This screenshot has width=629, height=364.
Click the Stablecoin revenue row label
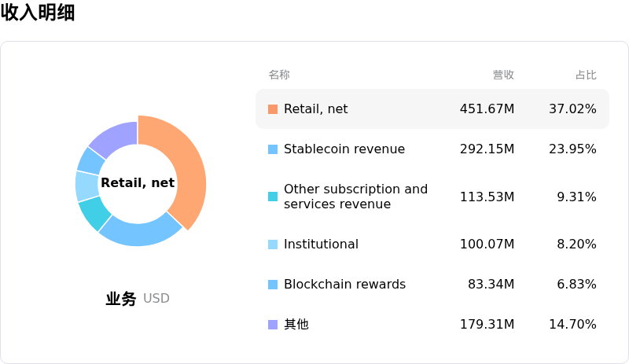point(344,149)
